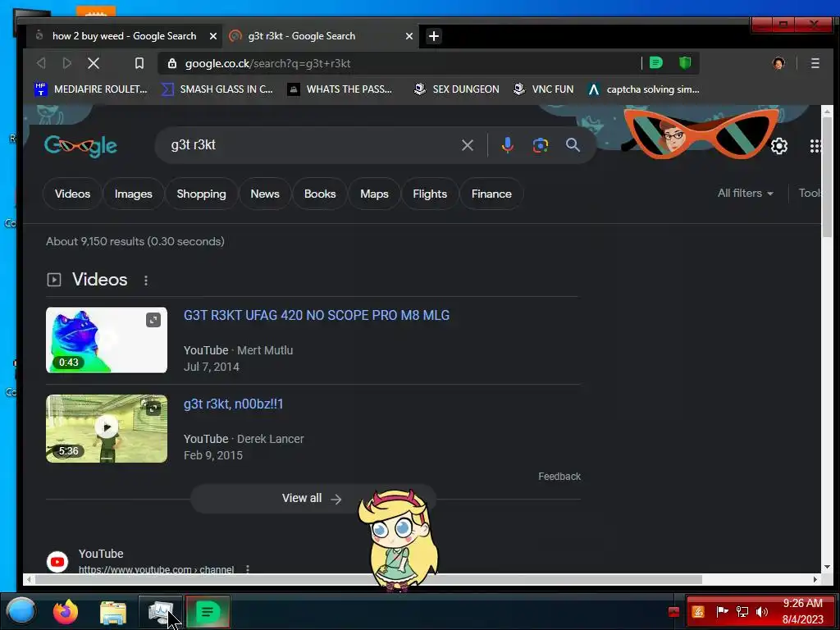Filter results by Flights
This screenshot has width=840, height=630.
point(430,194)
